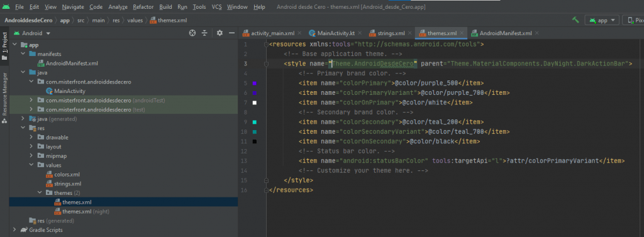Expand the drawable folder
The width and height of the screenshot is (644, 237).
[x=31, y=137]
